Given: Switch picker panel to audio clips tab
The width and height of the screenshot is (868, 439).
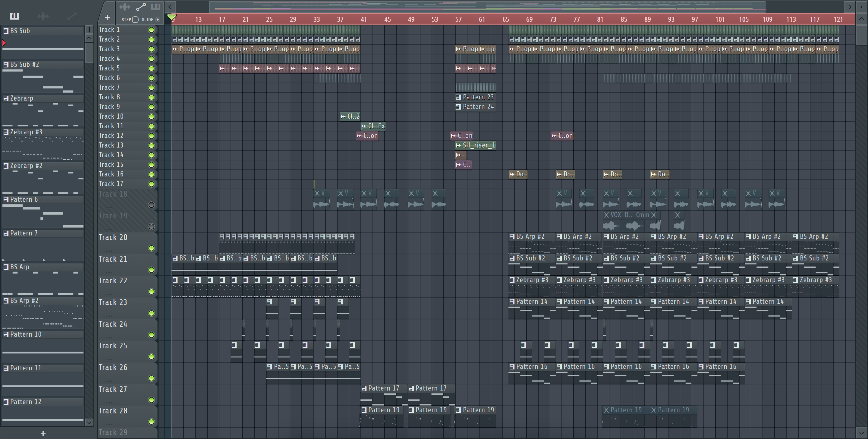Looking at the screenshot, I should 43,16.
